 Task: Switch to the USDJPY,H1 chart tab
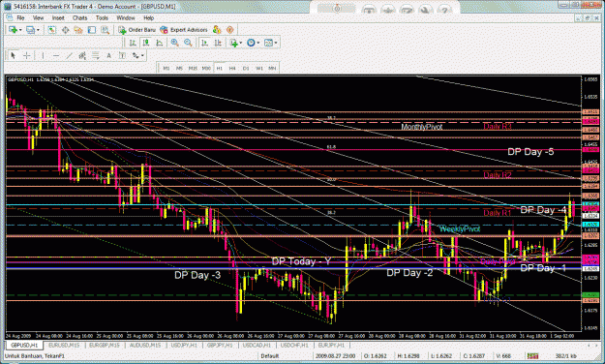pos(184,345)
